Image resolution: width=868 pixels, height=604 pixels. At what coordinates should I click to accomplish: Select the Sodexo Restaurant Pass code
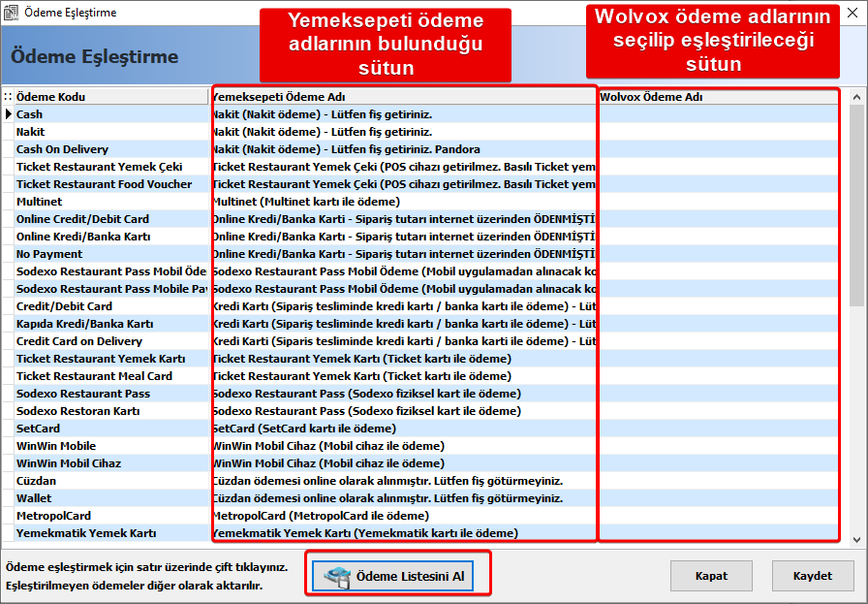point(111,394)
